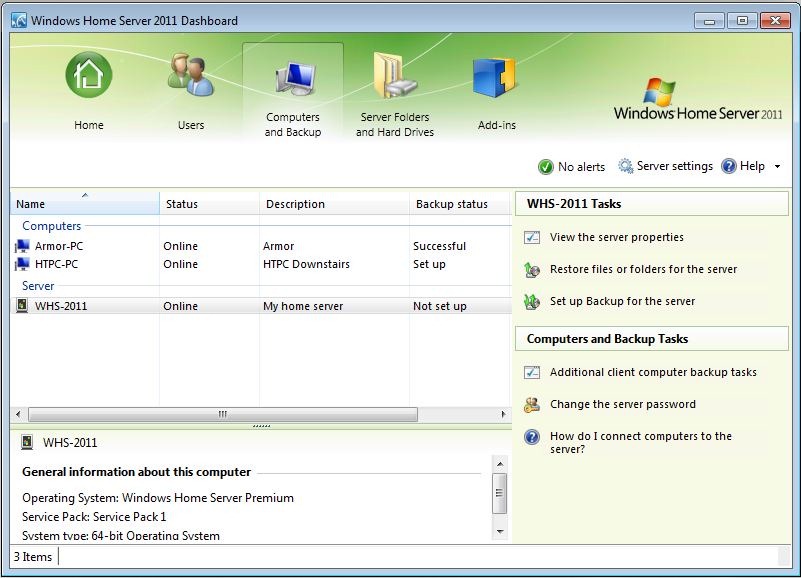Click the Not set up backup status
801x578 pixels.
pos(439,306)
